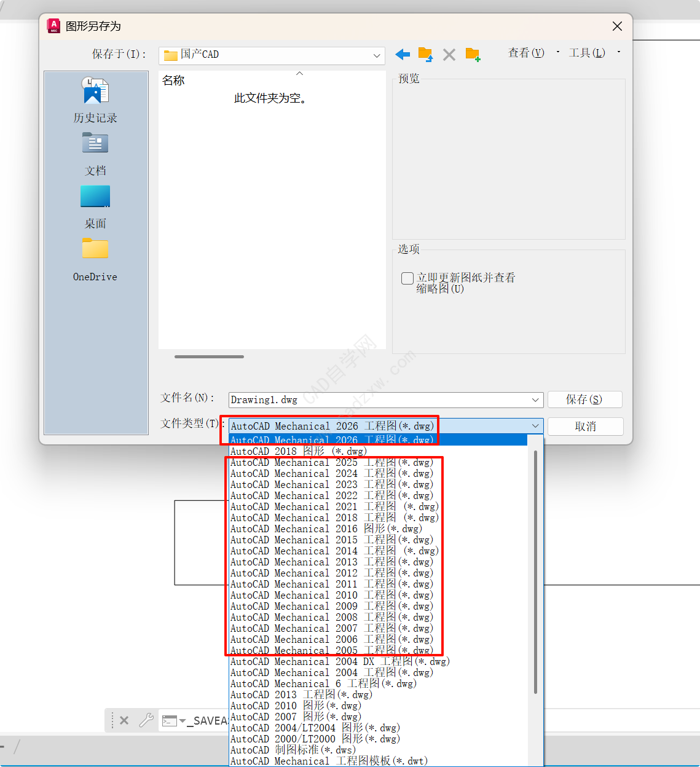The image size is (700, 767).
Task: Open 历史记录 location in sidebar
Action: click(x=95, y=100)
